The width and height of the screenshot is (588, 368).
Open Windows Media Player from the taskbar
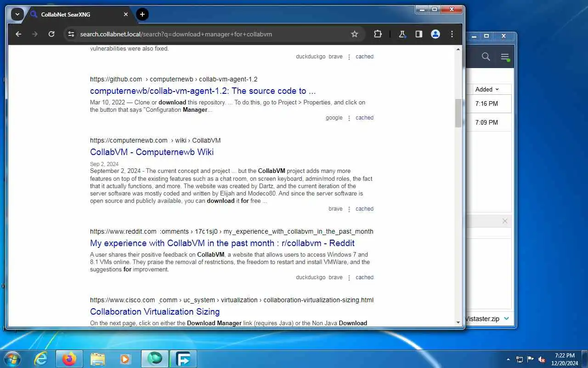(125, 359)
